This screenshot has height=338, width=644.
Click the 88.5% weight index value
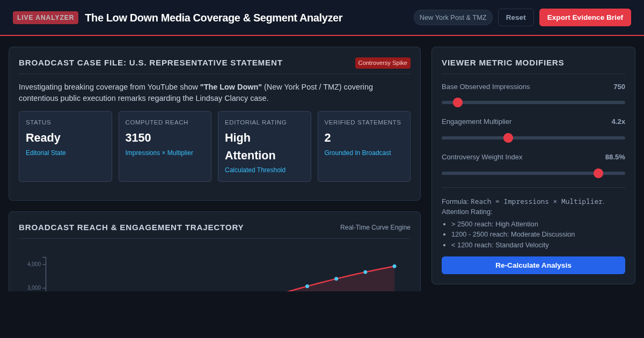tap(615, 157)
